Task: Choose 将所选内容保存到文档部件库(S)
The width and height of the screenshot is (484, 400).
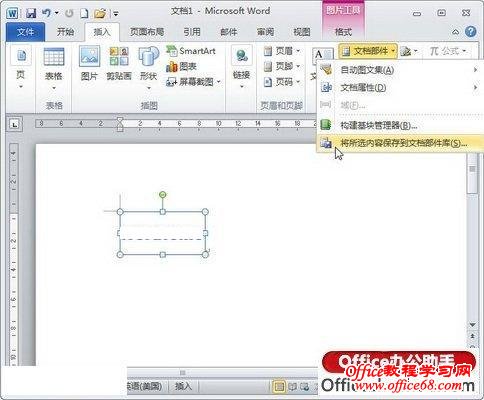Action: click(x=400, y=143)
